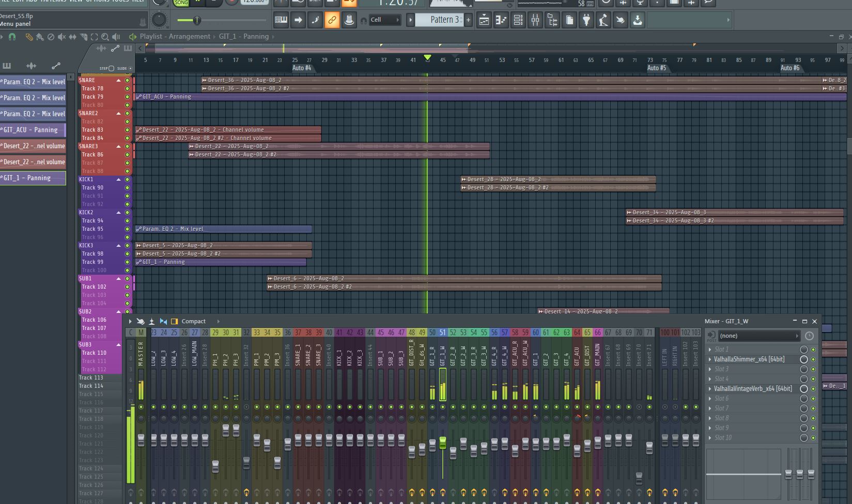Select the playlist Draw pencil tool
The height and width of the screenshot is (504, 852).
pos(29,37)
